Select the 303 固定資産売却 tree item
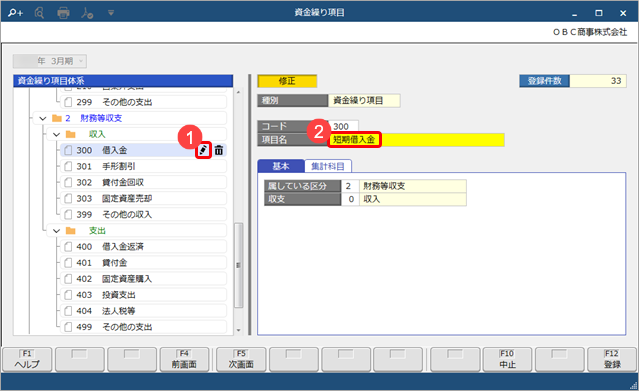Image resolution: width=639 pixels, height=391 pixels. pyautogui.click(x=143, y=199)
